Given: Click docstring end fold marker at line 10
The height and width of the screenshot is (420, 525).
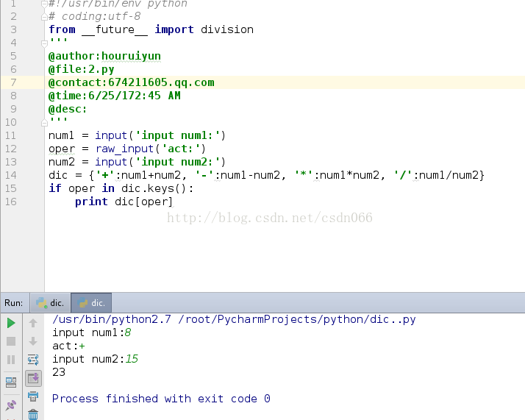Looking at the screenshot, I should [44, 123].
